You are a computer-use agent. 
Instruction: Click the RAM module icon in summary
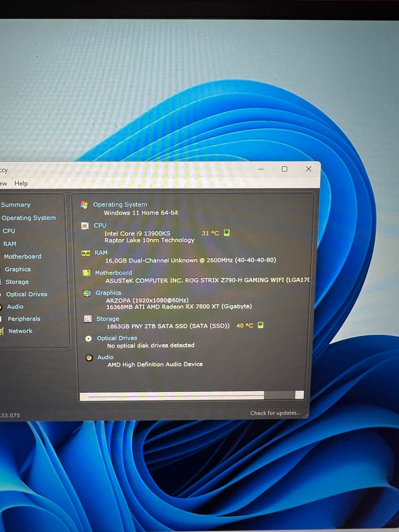pyautogui.click(x=86, y=253)
